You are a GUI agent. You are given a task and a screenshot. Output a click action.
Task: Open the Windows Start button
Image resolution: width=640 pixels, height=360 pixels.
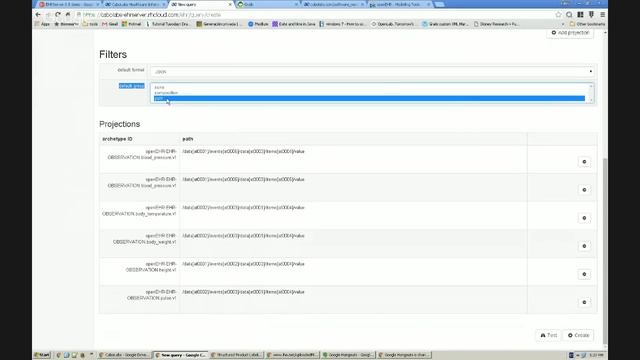tap(42, 355)
